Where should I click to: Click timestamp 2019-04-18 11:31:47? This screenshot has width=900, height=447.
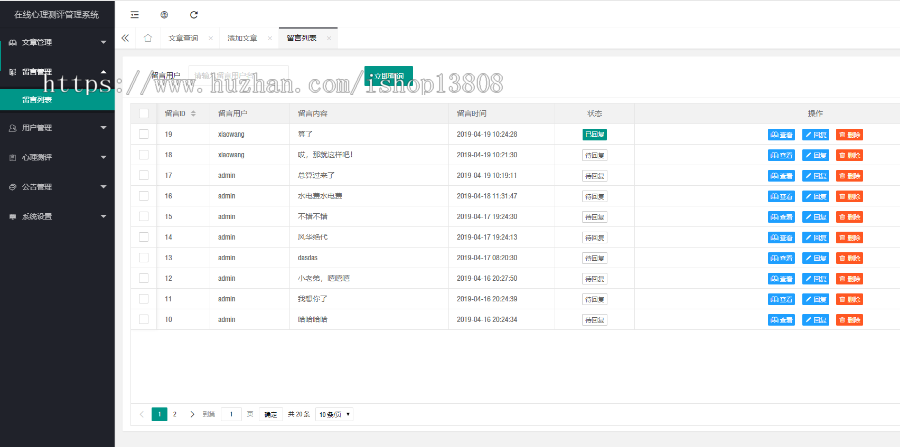pos(487,196)
